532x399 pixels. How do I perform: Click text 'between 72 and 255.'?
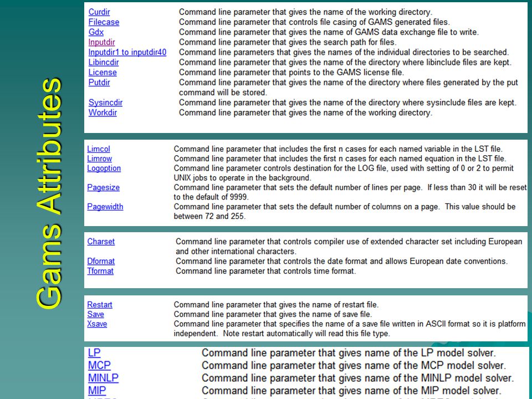click(209, 216)
